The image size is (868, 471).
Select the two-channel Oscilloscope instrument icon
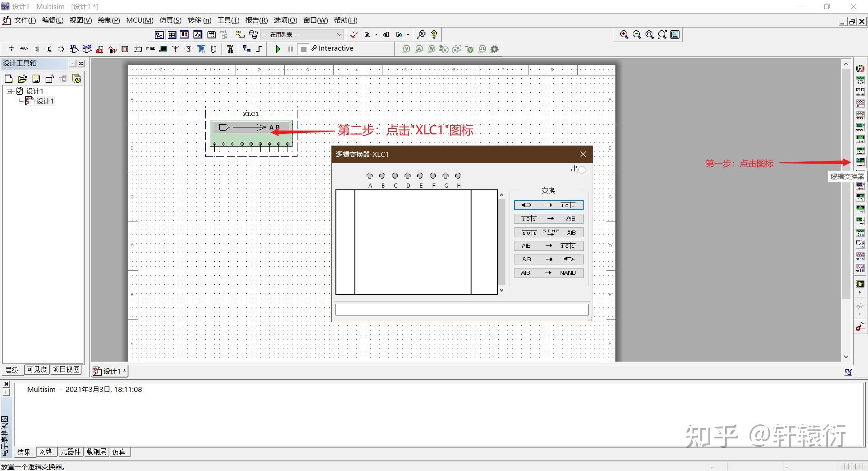[860, 104]
